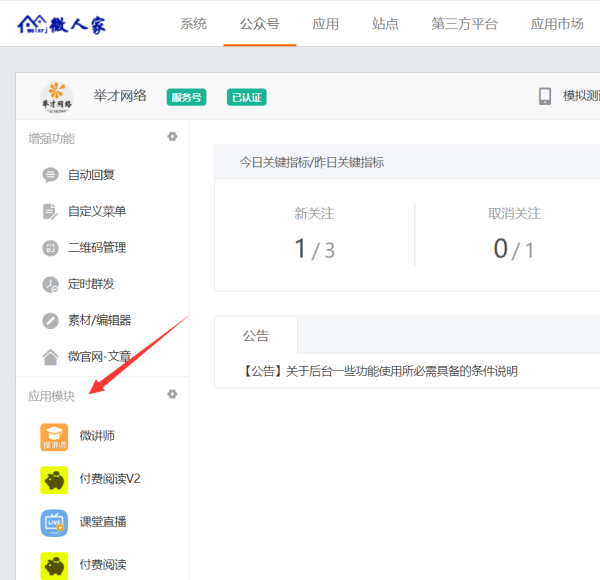Open 定时群发 sidebar item

[91, 284]
